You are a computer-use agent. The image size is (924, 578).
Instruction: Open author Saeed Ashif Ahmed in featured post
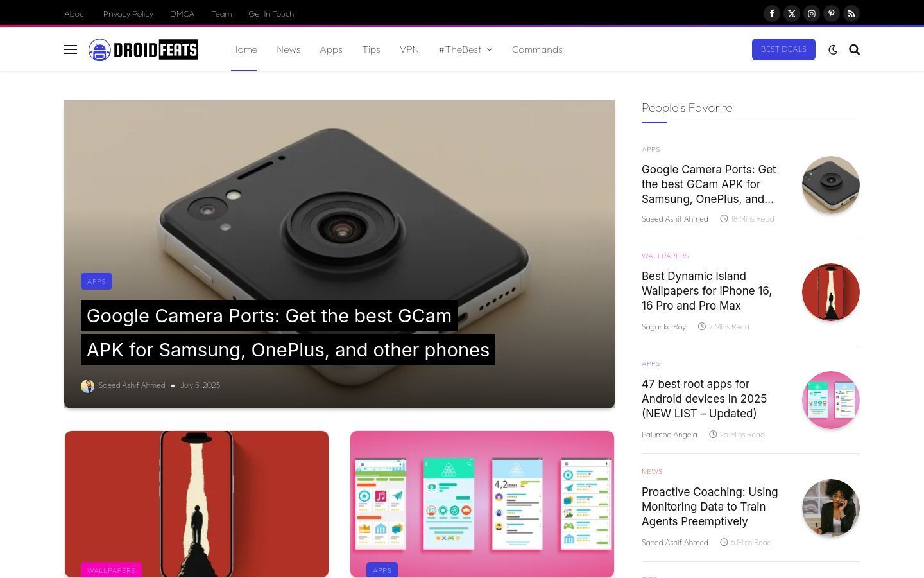(132, 385)
